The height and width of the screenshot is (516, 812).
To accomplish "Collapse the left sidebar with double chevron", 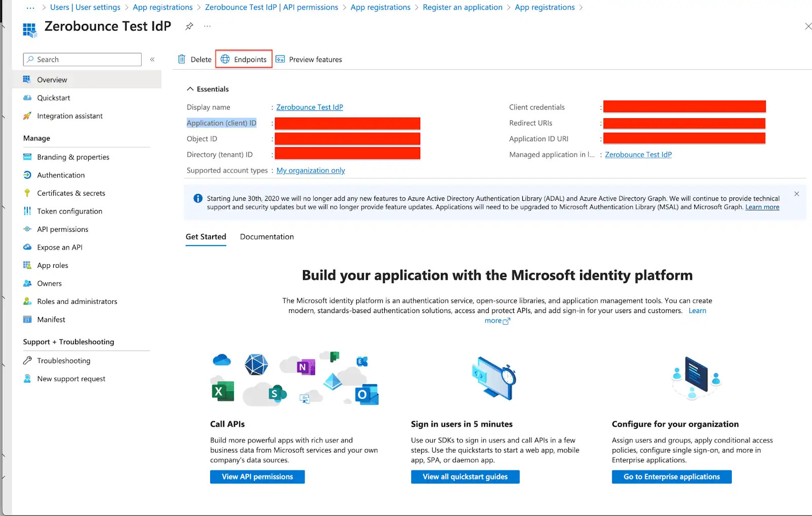I will tap(152, 59).
